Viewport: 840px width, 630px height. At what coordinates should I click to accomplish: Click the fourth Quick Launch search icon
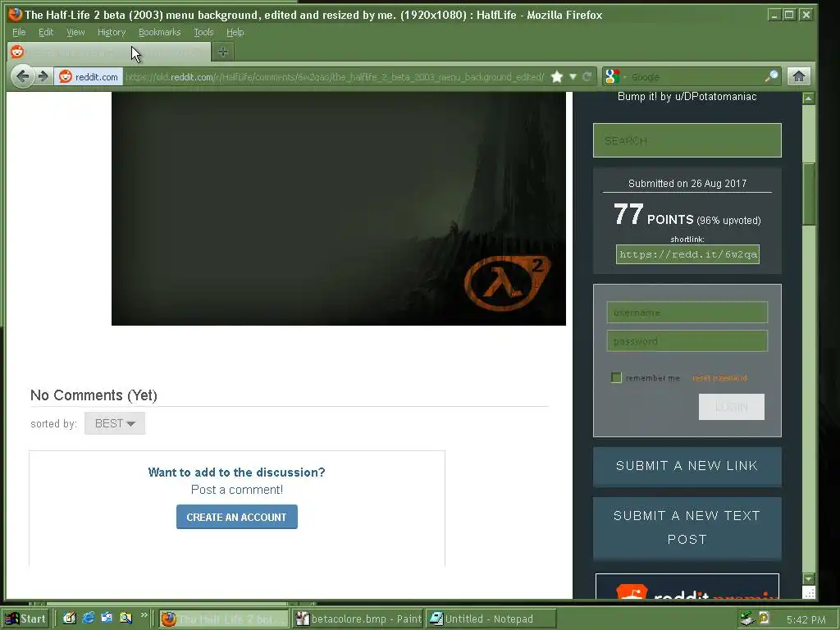tap(126, 619)
